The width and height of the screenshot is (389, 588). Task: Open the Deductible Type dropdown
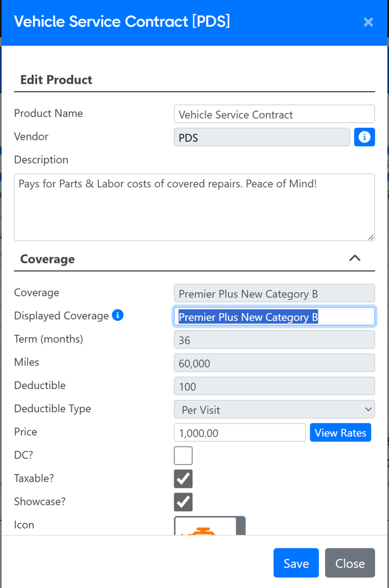click(x=274, y=409)
